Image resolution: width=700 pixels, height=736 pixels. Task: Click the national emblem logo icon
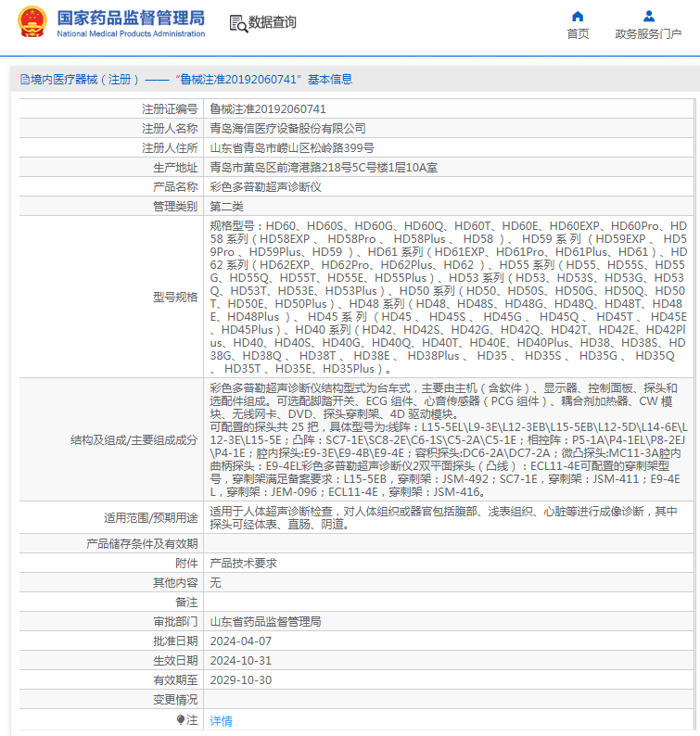coord(32,22)
